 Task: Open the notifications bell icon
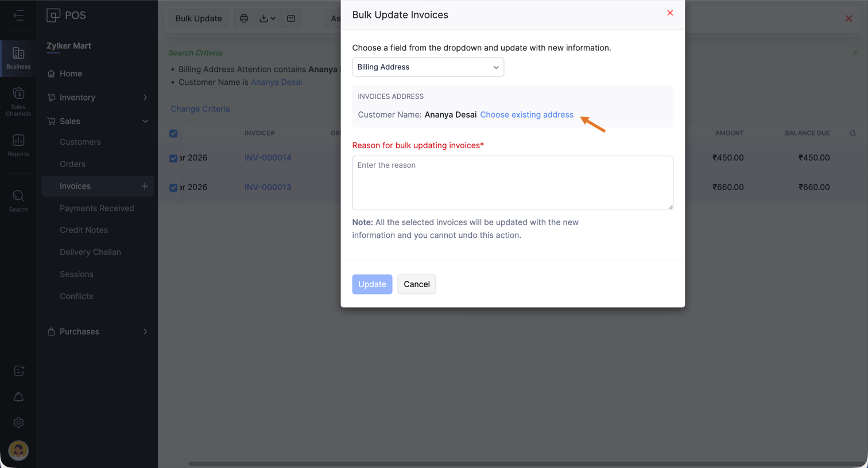18,397
